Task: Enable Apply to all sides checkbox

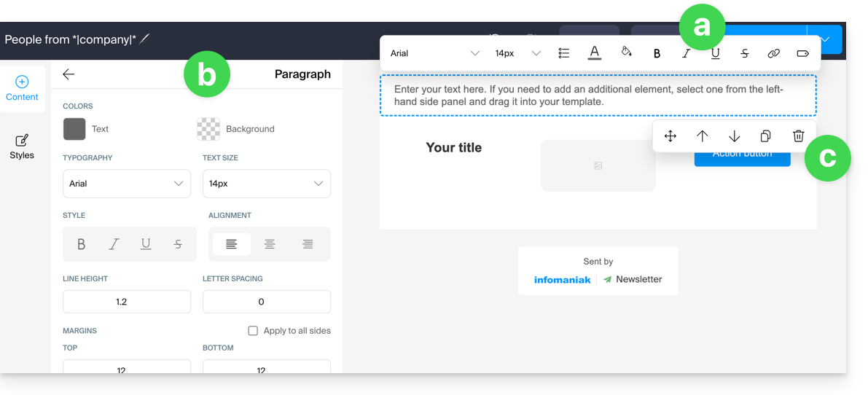Action: pos(253,331)
